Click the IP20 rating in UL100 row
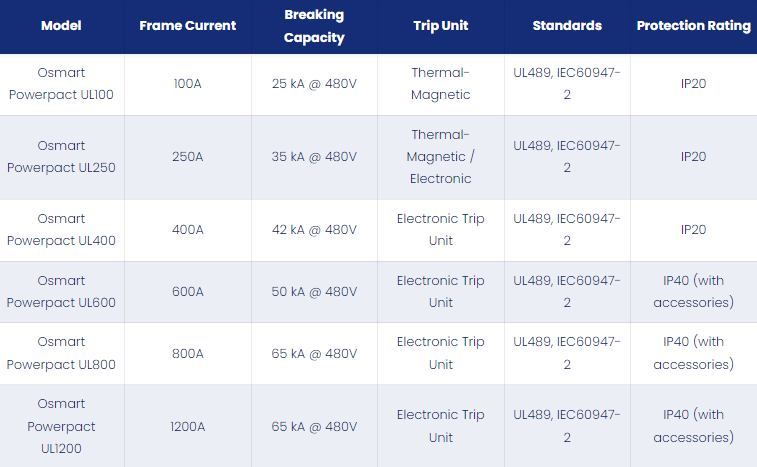This screenshot has width=757, height=467. 694,84
